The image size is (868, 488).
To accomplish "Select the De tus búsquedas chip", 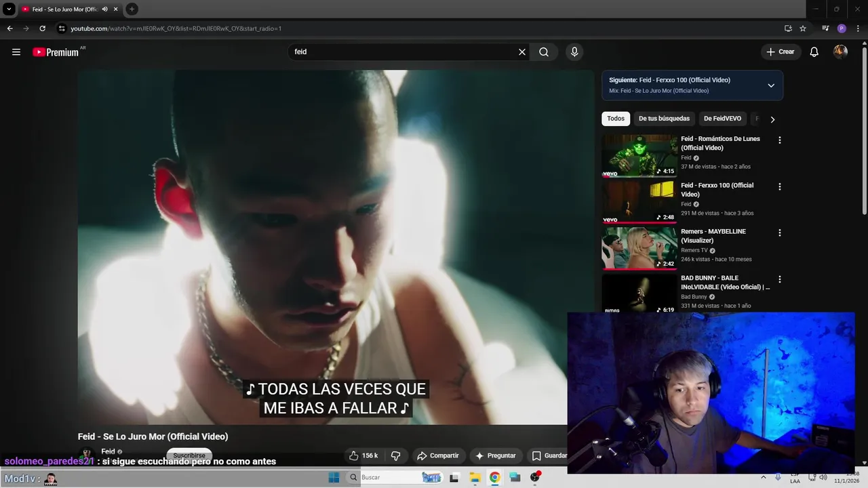I will 664,119.
